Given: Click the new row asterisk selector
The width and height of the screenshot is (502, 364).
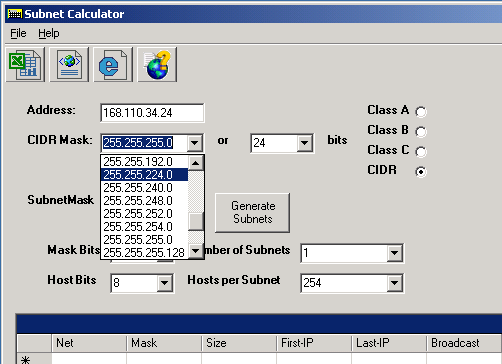Looking at the screenshot, I should [x=34, y=358].
